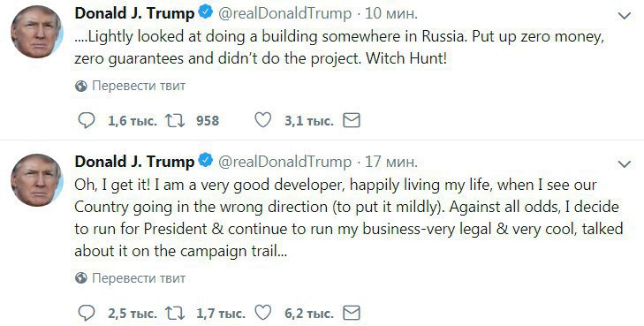Screen dimensions: 644x326
Task: Open dropdown chevron on the 10 мин. tweet
Action: [625, 16]
